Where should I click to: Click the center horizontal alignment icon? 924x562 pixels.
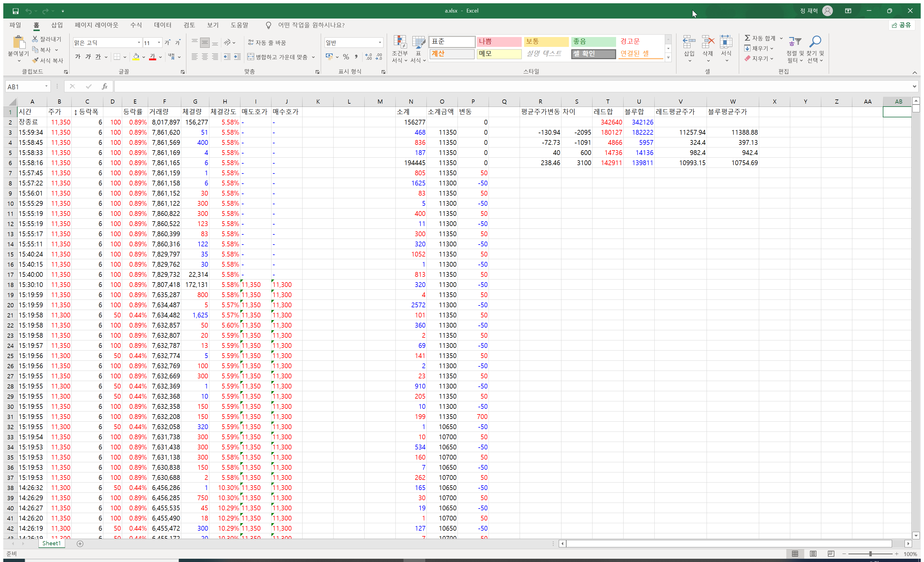[205, 57]
